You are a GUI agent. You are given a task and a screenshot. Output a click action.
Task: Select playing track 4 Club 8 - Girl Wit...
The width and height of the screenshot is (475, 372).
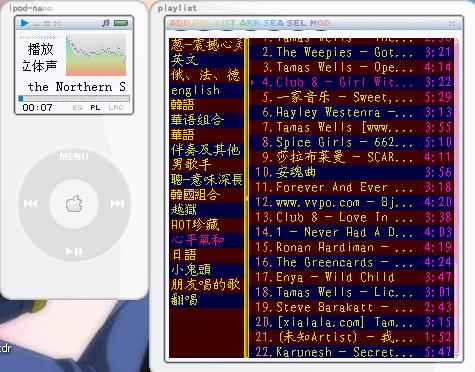pos(352,82)
